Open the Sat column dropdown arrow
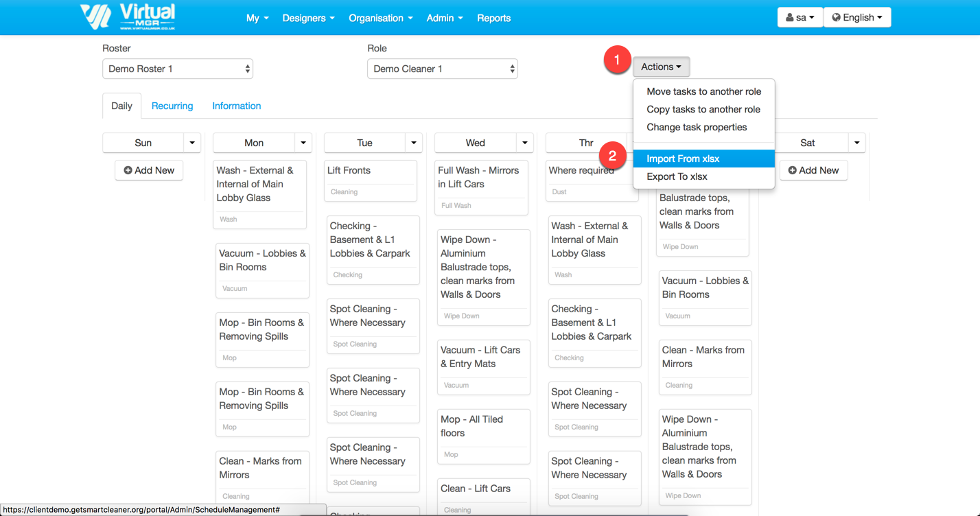Viewport: 980px width, 516px height. pos(856,143)
